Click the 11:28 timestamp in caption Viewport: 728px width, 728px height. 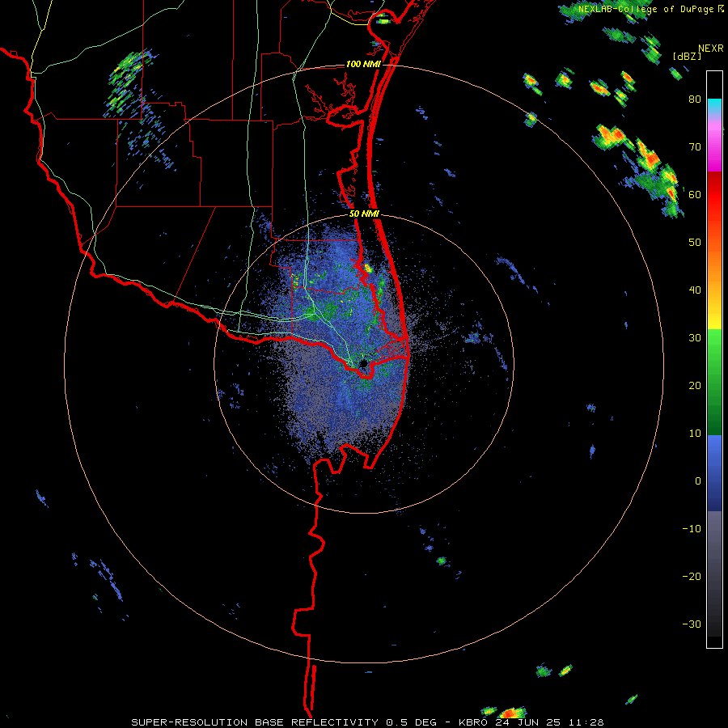(586, 722)
